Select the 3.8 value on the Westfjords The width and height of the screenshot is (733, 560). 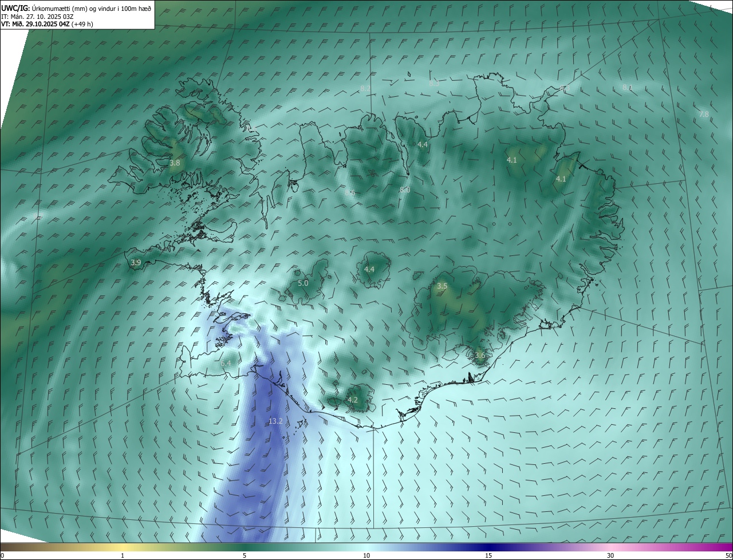[175, 163]
